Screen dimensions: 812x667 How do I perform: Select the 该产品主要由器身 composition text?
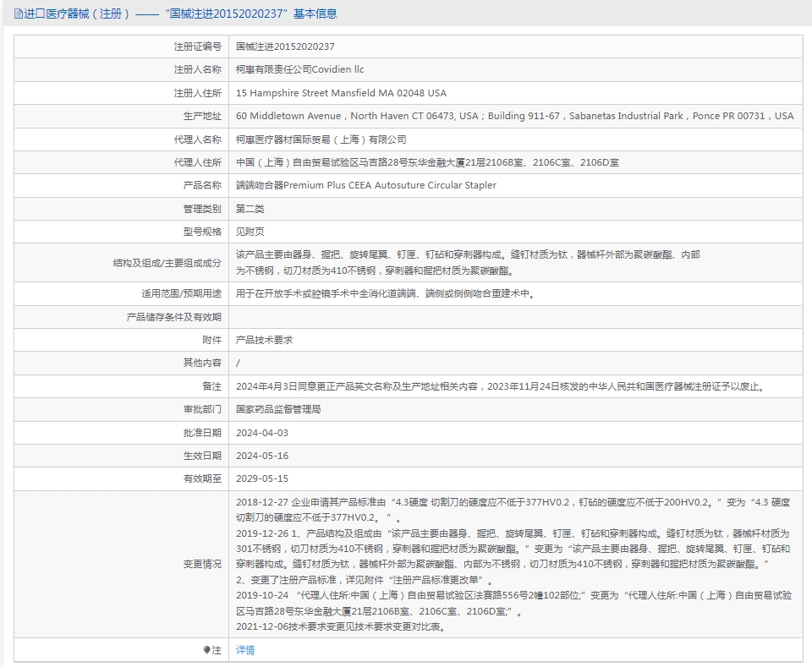(x=468, y=262)
